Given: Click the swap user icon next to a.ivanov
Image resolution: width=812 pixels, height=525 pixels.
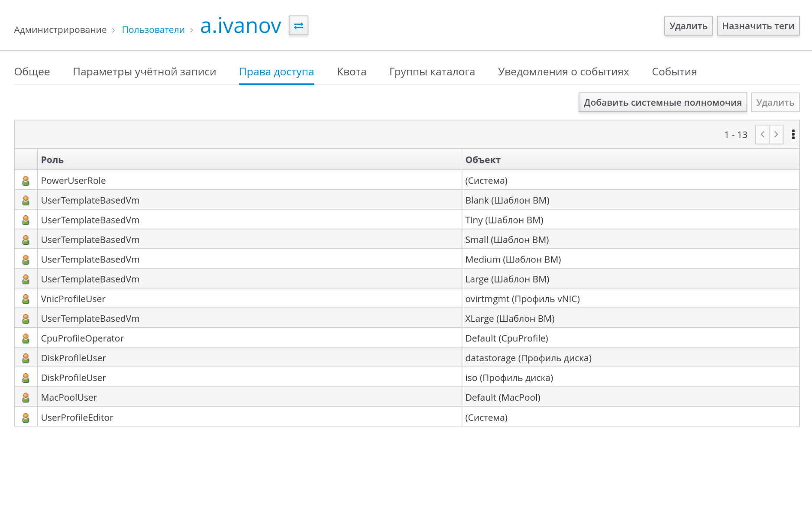Looking at the screenshot, I should (x=298, y=26).
